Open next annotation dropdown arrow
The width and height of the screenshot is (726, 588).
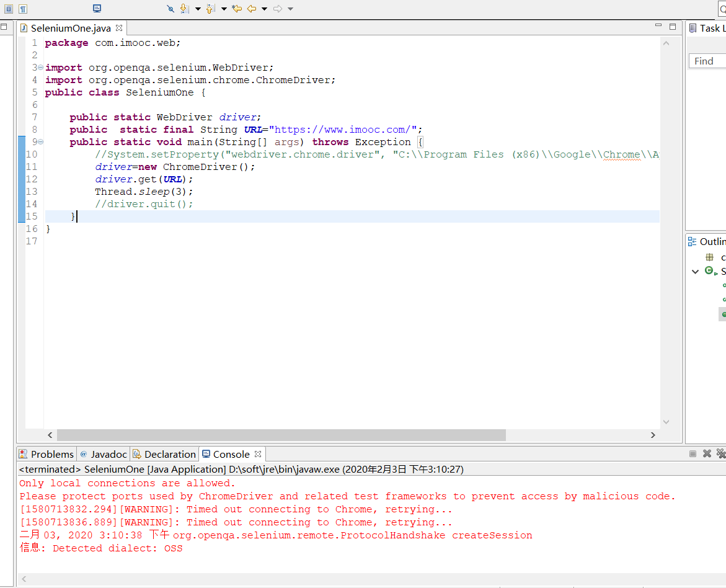(198, 9)
